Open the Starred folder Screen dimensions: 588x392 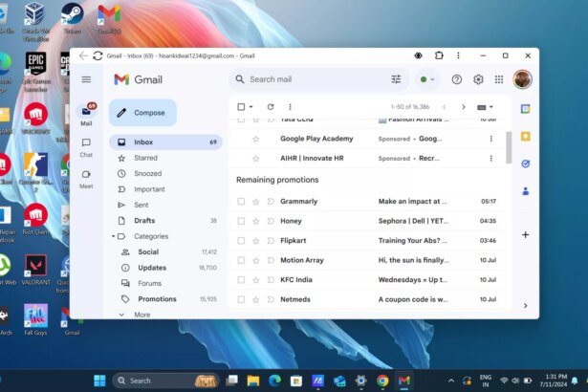pos(145,158)
